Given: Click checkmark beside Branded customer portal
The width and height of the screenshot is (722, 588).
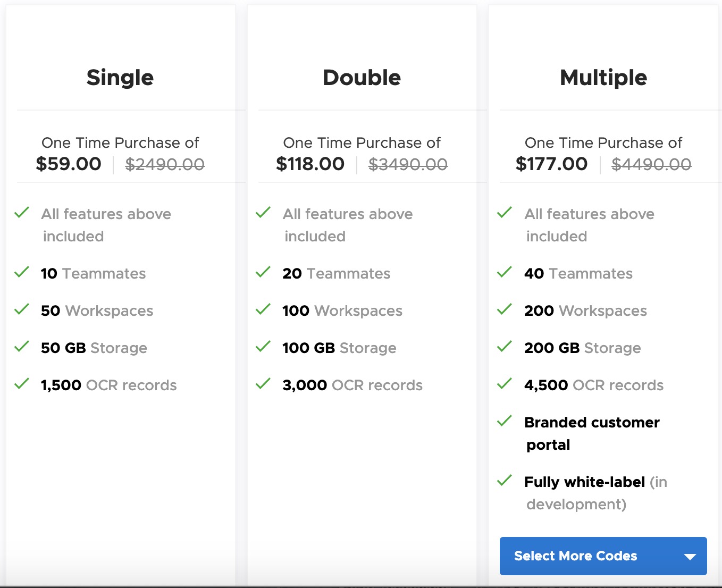Looking at the screenshot, I should click(x=505, y=421).
